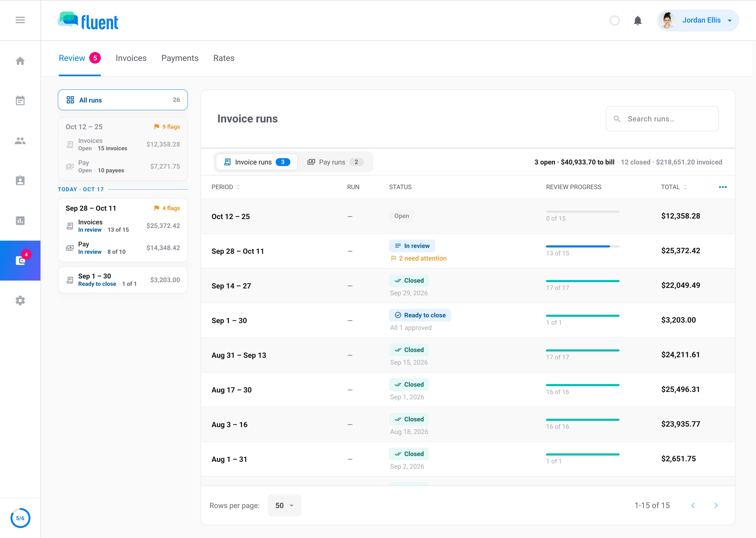Go to the Home sidebar icon

tap(20, 61)
